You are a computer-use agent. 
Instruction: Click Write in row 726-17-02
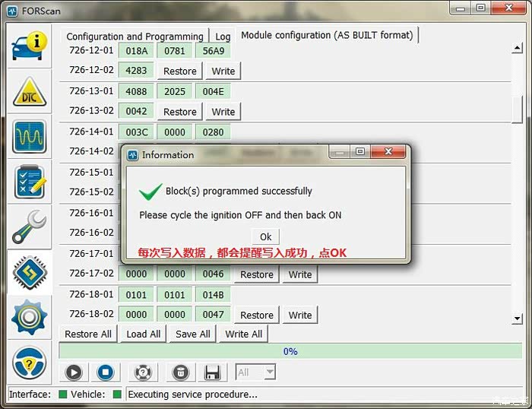click(x=300, y=274)
